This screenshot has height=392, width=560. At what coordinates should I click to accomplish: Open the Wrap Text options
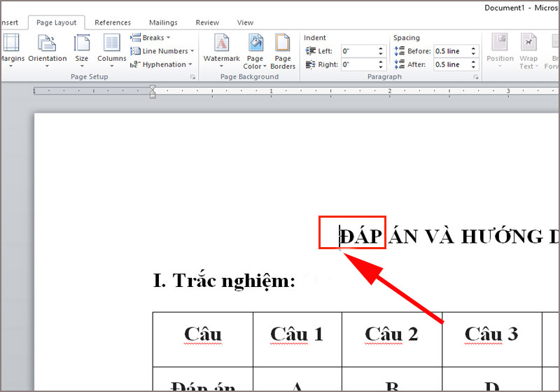click(528, 52)
